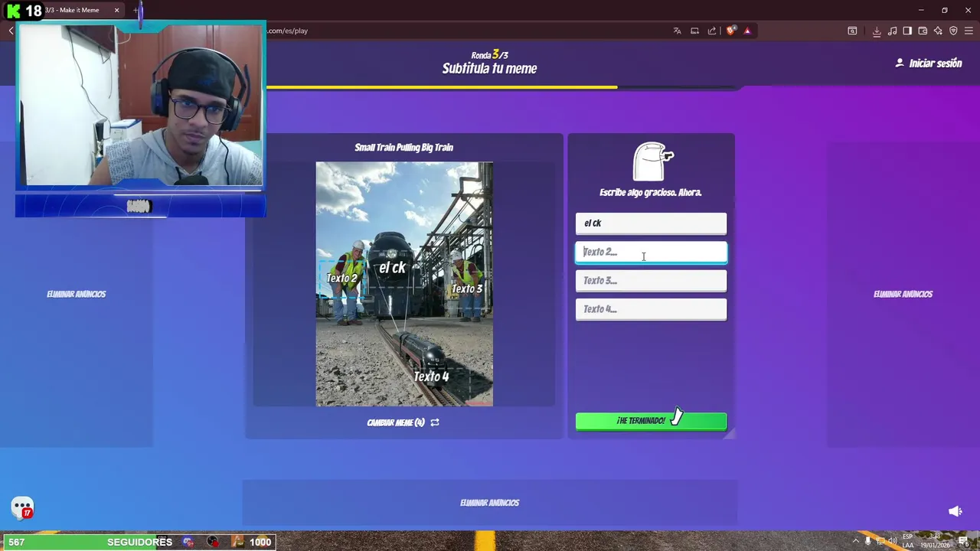Click Eliminar anuncios in the bottom banner
Screen dimensions: 980x551
click(489, 503)
